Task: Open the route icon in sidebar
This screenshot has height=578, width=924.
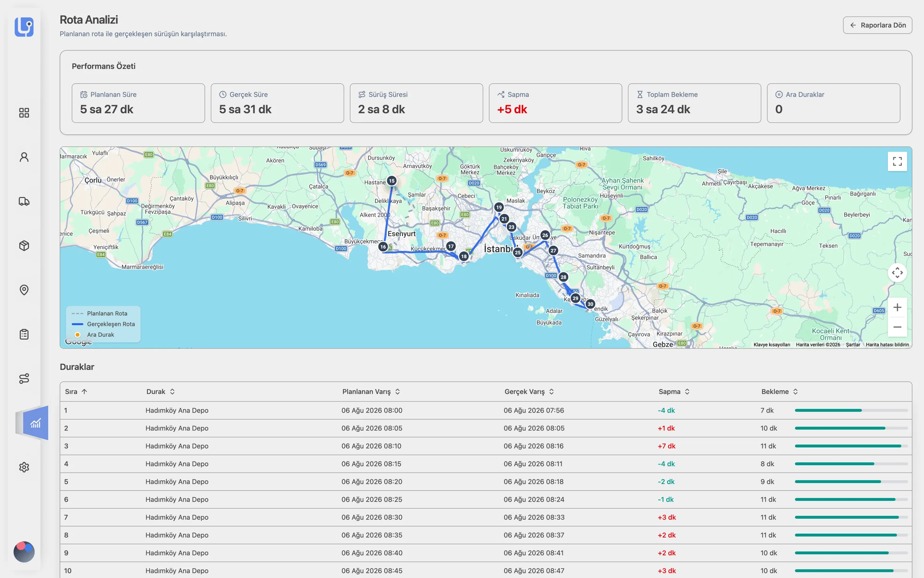Action: point(24,378)
